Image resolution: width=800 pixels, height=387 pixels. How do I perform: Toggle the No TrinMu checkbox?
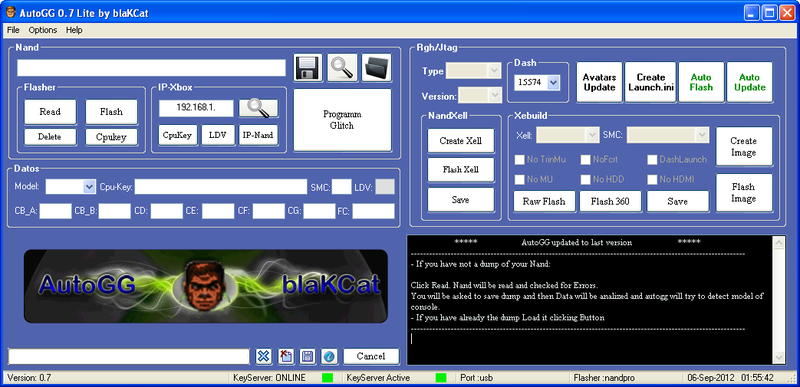[x=519, y=160]
